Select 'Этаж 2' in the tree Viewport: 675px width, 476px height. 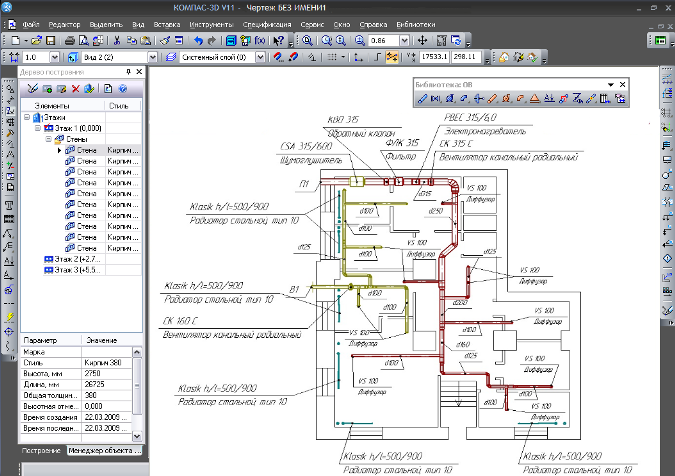pyautogui.click(x=73, y=259)
